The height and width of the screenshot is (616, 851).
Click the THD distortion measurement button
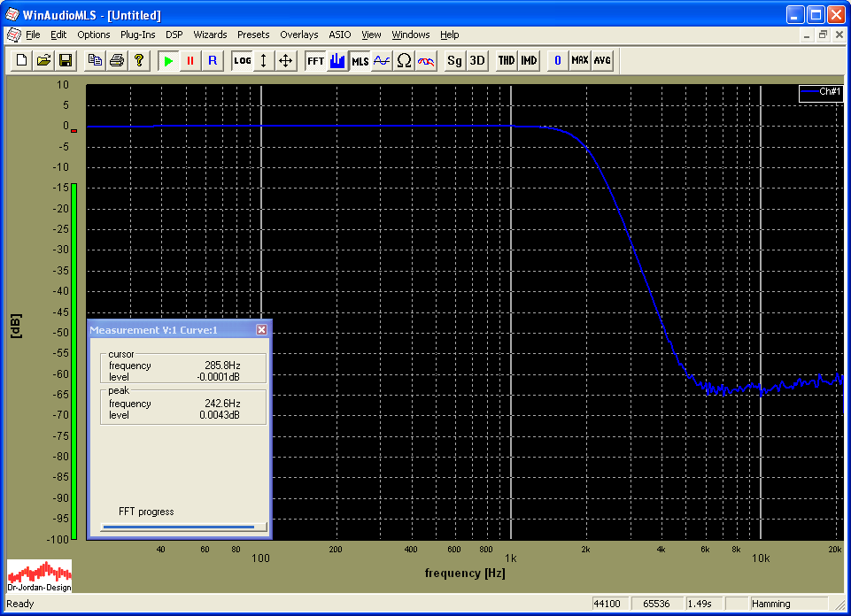[506, 60]
